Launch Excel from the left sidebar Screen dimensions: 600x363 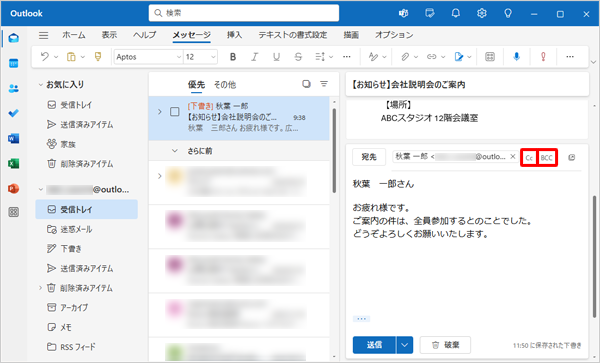[x=13, y=164]
